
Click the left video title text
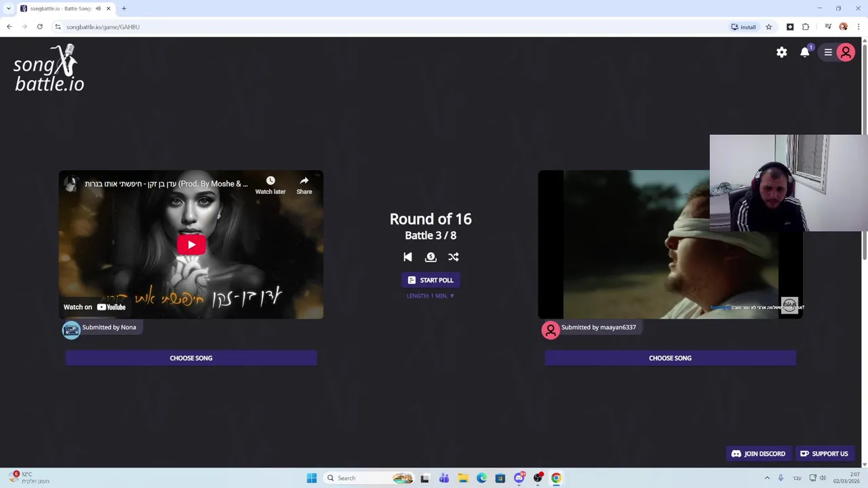click(166, 184)
